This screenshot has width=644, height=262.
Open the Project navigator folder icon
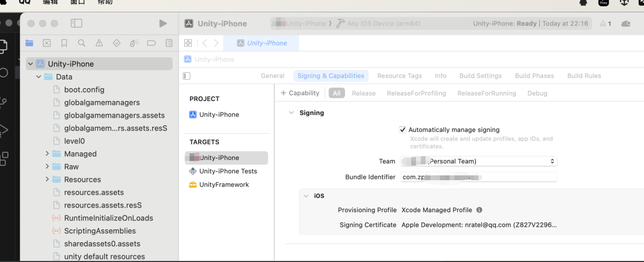pyautogui.click(x=29, y=43)
